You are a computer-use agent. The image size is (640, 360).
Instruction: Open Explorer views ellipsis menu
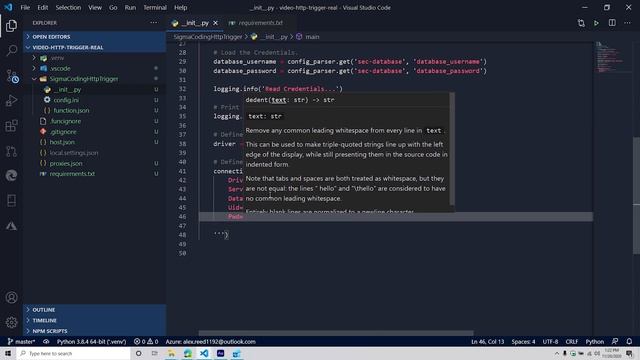[153, 23]
